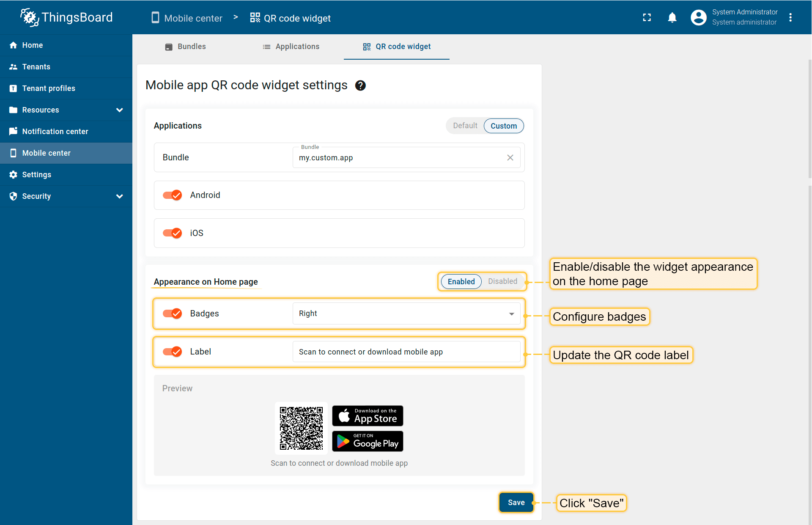The width and height of the screenshot is (812, 525).
Task: Click the Label text input field
Action: pos(406,352)
